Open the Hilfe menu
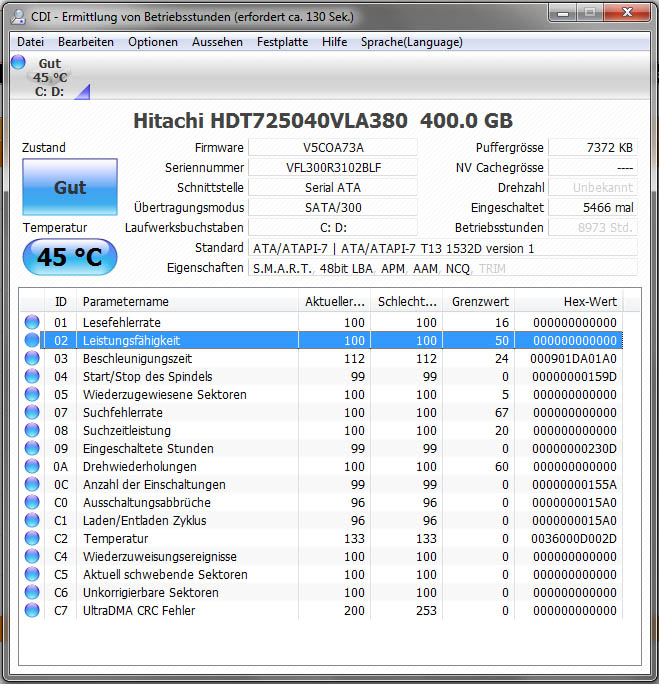The image size is (659, 684). click(x=335, y=42)
